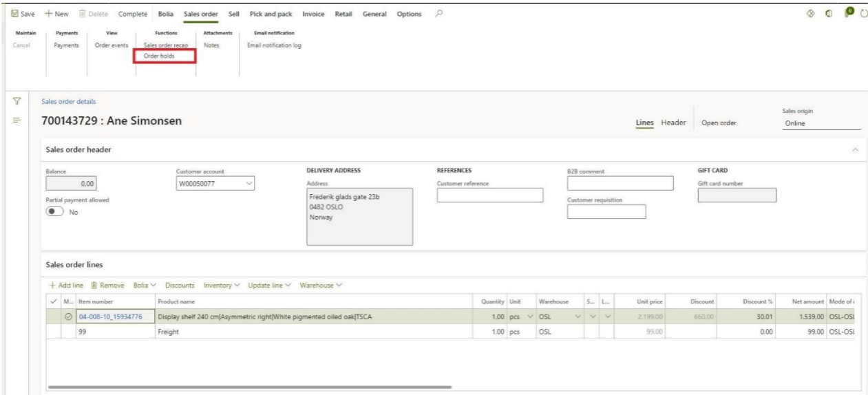Click the New plus icon
This screenshot has width=868, height=395.
(x=49, y=14)
